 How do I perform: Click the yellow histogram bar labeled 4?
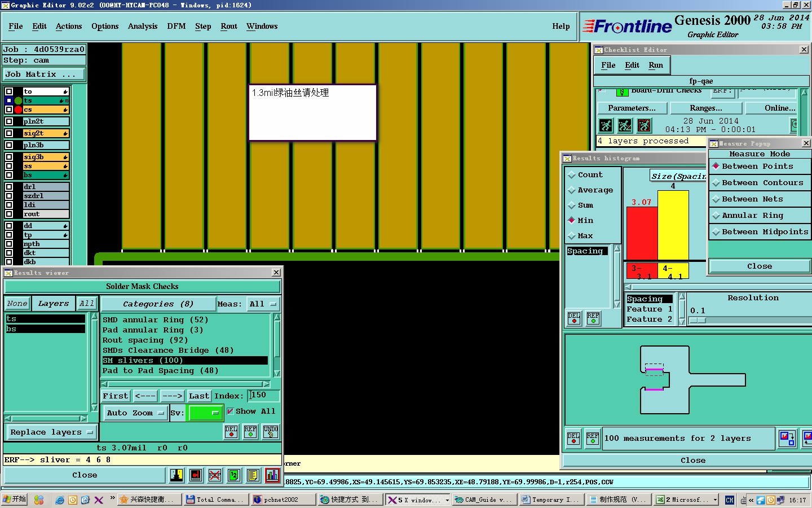pos(673,225)
